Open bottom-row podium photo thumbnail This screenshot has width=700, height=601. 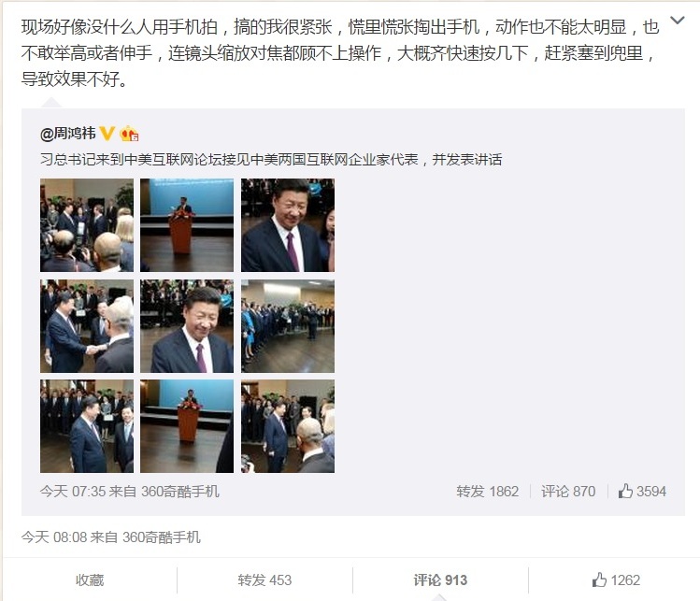187,426
